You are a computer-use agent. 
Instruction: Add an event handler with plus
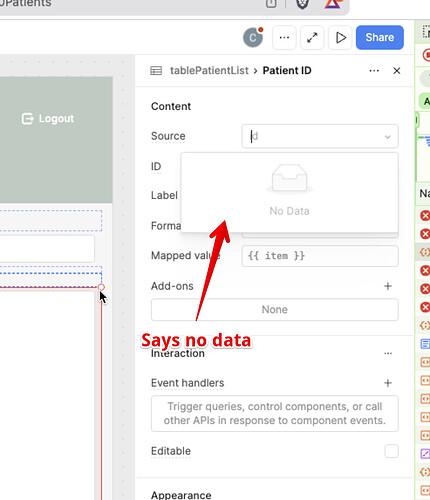(388, 383)
